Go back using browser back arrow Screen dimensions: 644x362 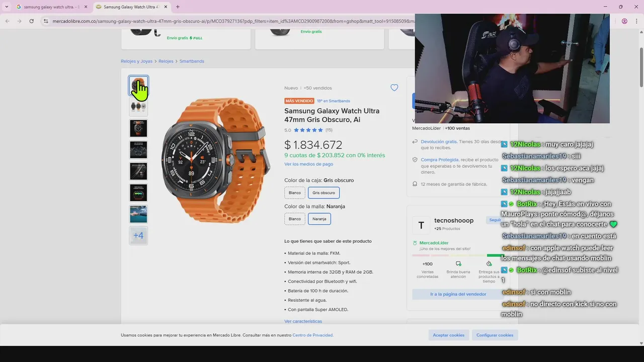point(7,21)
